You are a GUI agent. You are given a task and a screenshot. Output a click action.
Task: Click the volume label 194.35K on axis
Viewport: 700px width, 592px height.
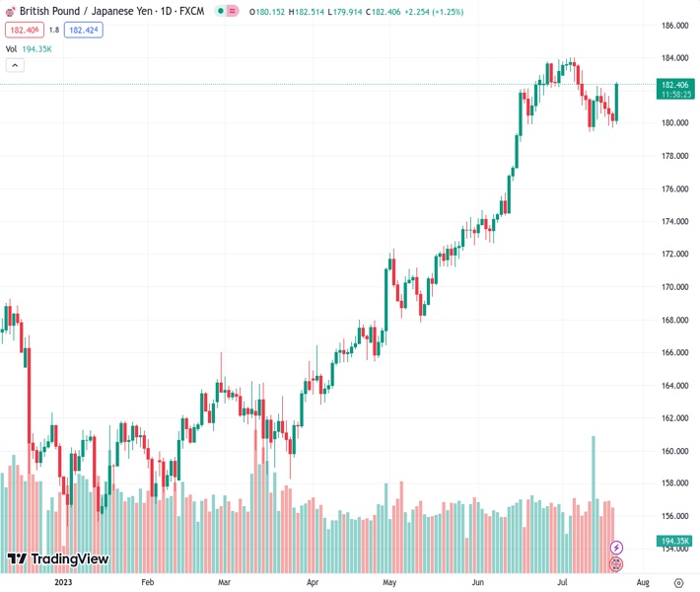tap(674, 541)
